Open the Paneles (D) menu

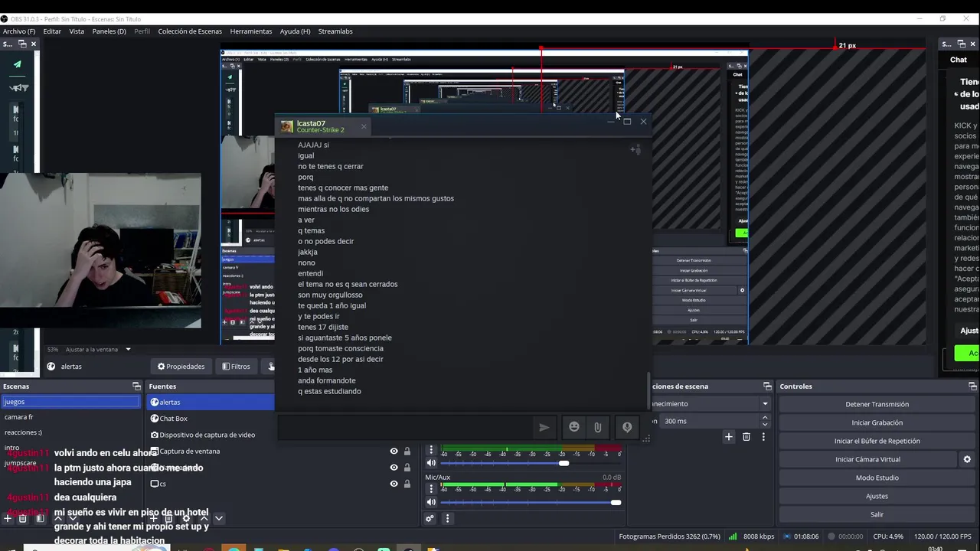click(x=109, y=31)
